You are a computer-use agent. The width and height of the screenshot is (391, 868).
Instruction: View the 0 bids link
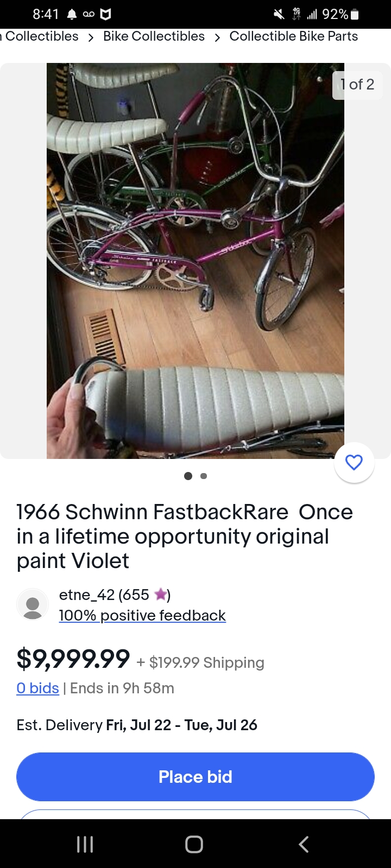click(37, 688)
